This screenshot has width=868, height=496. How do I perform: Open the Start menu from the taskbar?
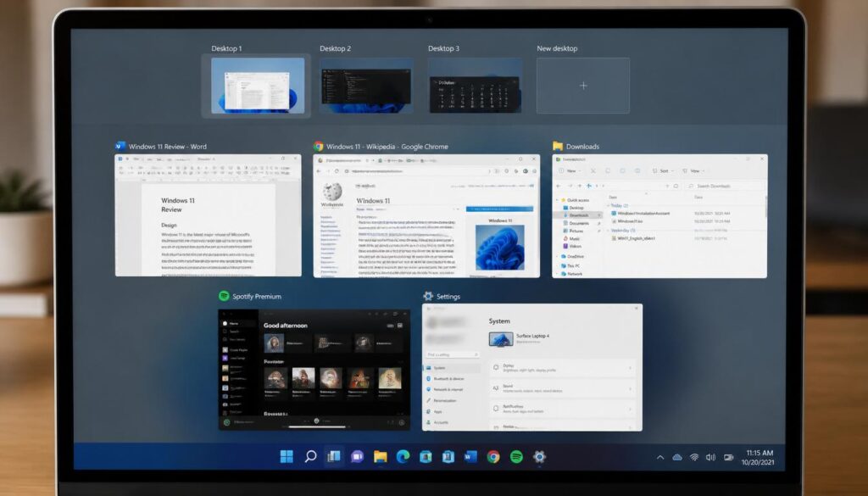[287, 457]
